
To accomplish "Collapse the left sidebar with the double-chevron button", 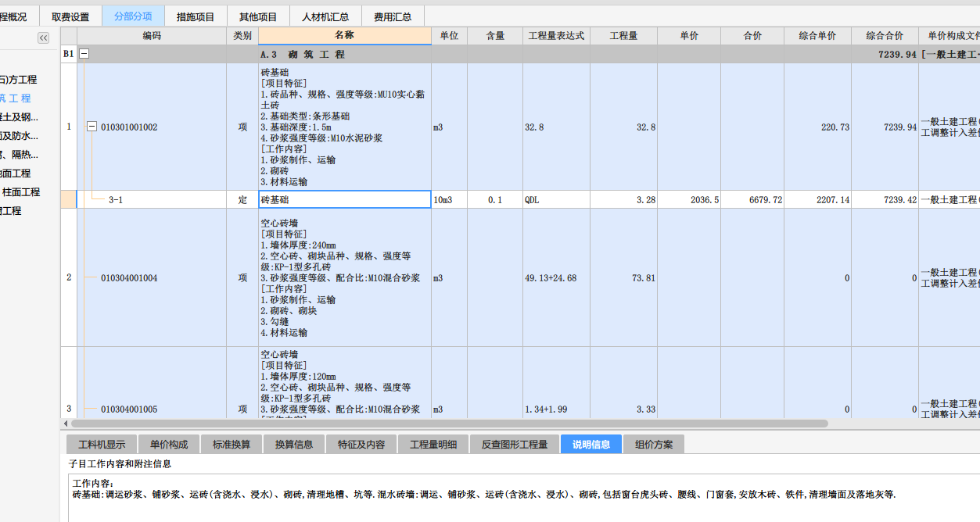I will point(43,38).
